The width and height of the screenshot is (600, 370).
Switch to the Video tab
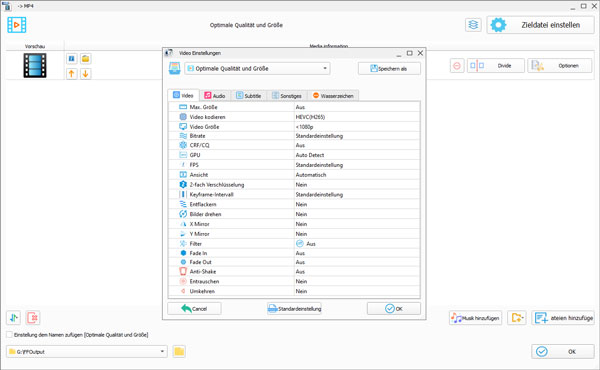(x=183, y=95)
